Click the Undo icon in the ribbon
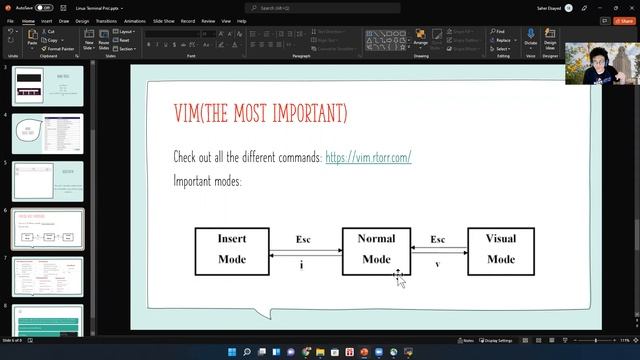Screen dimensions: 640x360 click(x=11, y=31)
